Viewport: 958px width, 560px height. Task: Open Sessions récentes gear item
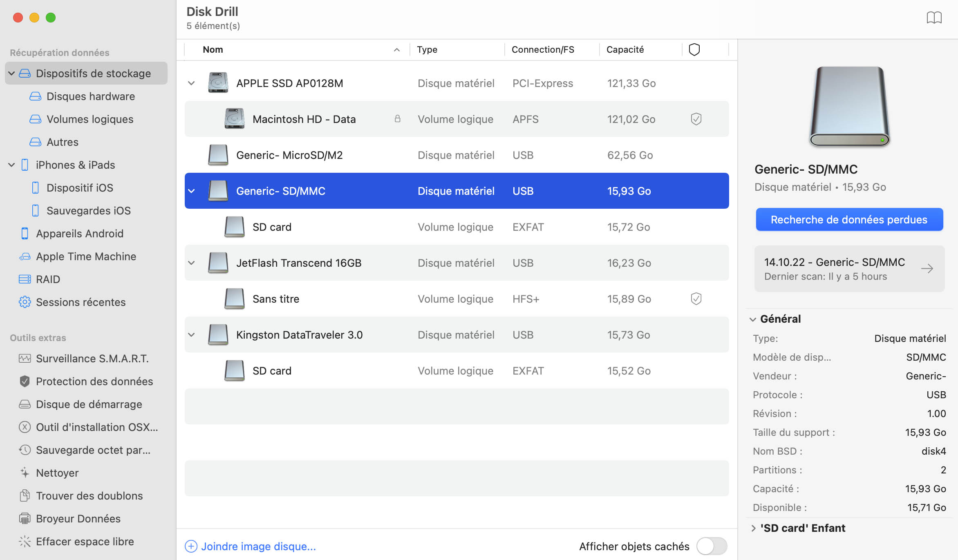point(81,302)
